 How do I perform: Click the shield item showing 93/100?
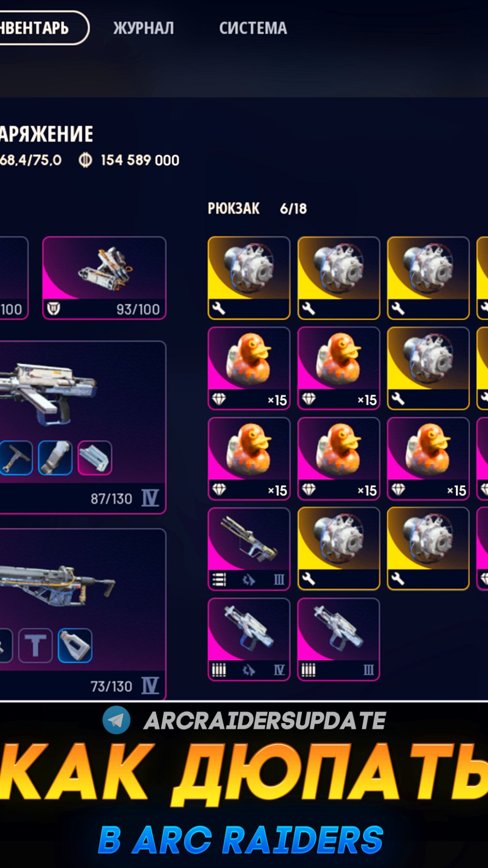point(104,278)
